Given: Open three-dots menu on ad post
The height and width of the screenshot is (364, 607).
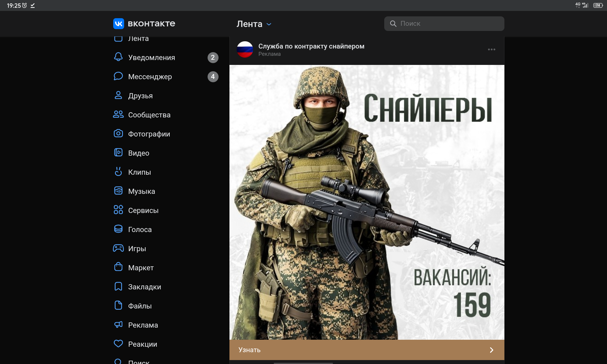Looking at the screenshot, I should [491, 49].
